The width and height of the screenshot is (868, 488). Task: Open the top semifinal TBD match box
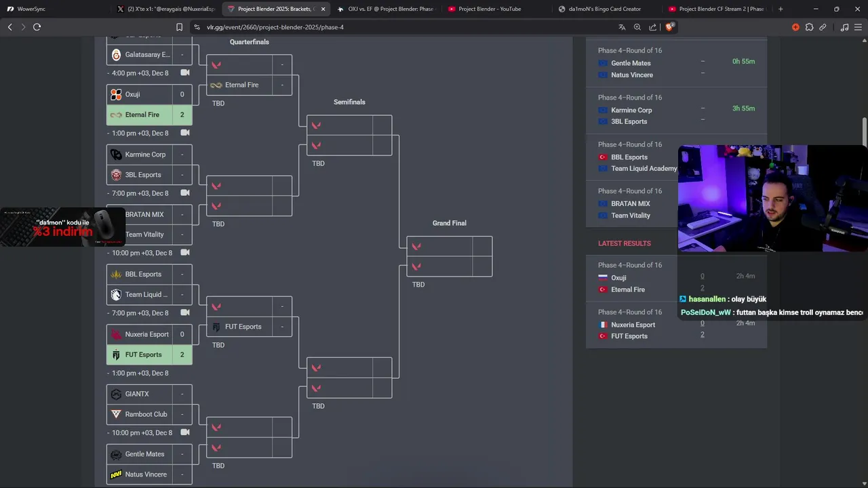[x=349, y=136]
